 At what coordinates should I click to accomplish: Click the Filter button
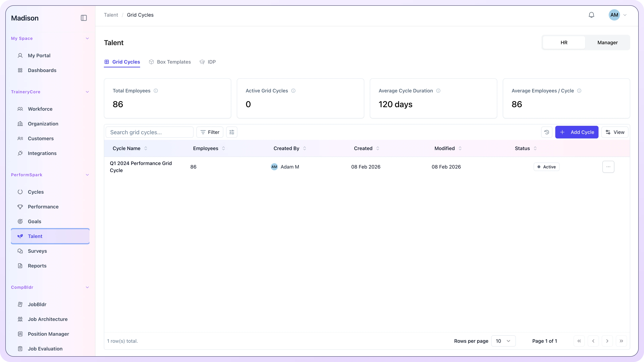point(209,132)
